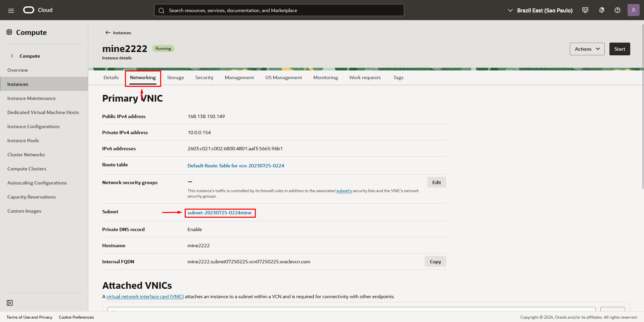Select the Tags tab
This screenshot has width=644, height=322.
tap(398, 77)
